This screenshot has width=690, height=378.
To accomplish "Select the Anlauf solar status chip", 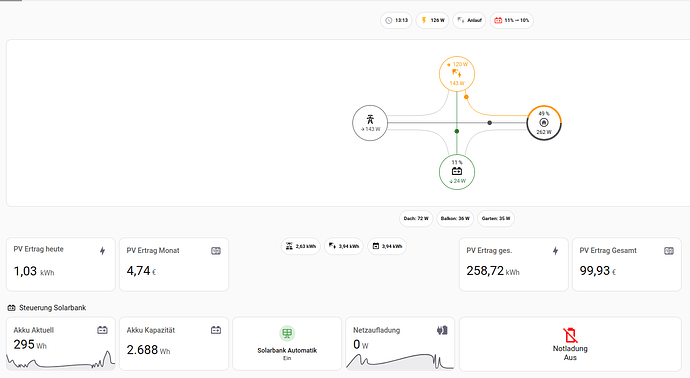I will coord(469,20).
